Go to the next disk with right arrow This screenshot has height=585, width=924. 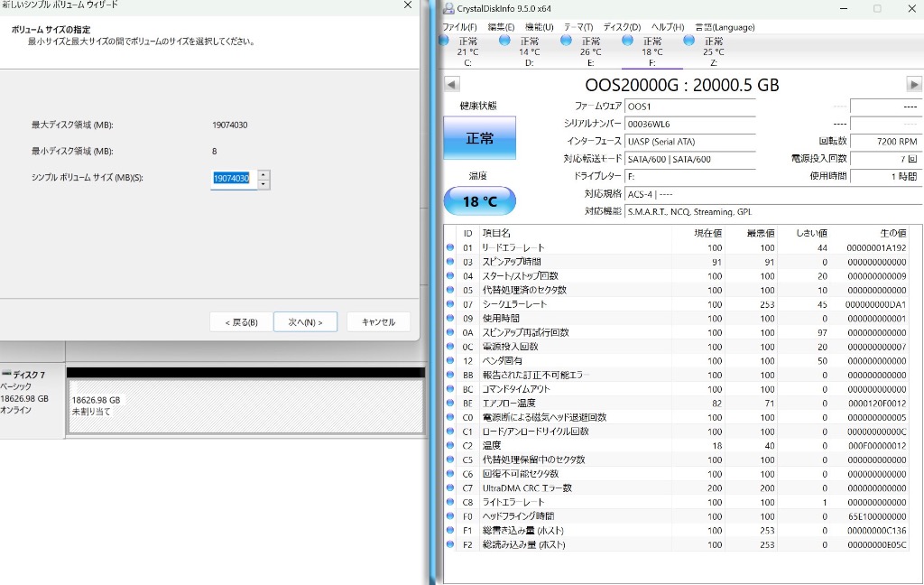pos(914,84)
